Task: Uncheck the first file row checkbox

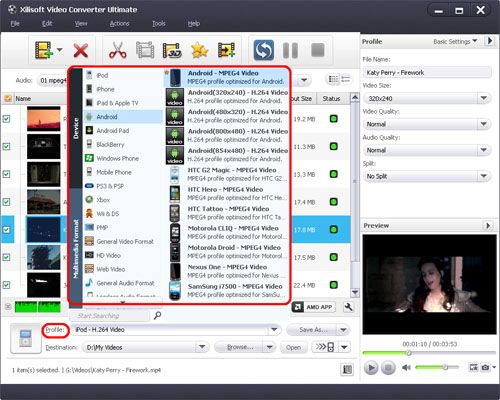Action: point(6,119)
